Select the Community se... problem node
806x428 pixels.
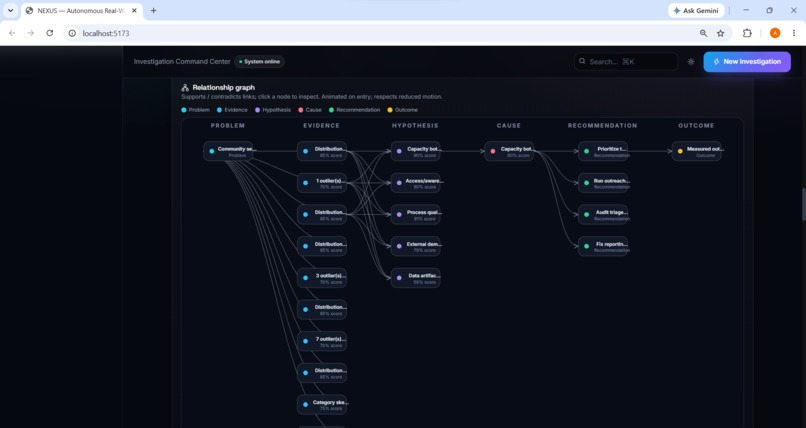click(x=228, y=151)
